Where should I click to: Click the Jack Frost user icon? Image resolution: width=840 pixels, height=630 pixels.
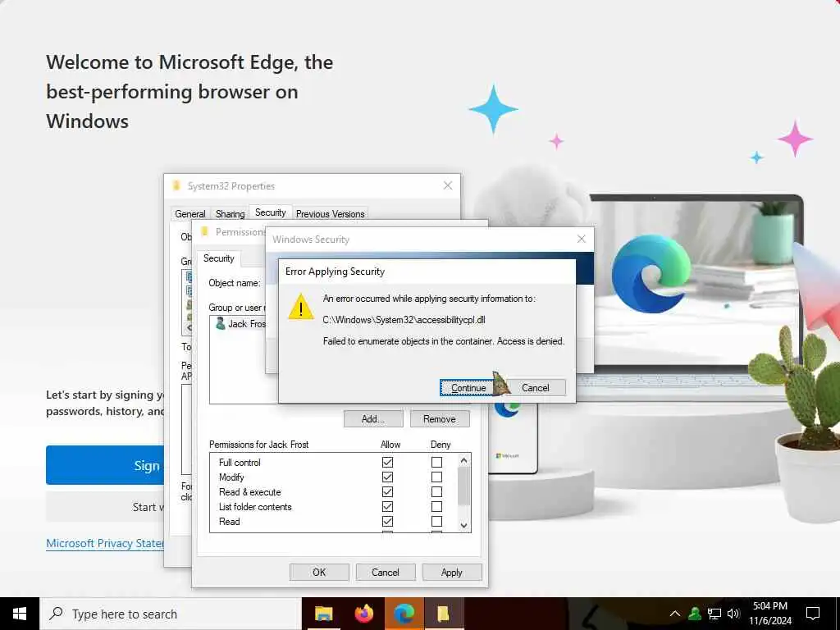click(x=220, y=323)
